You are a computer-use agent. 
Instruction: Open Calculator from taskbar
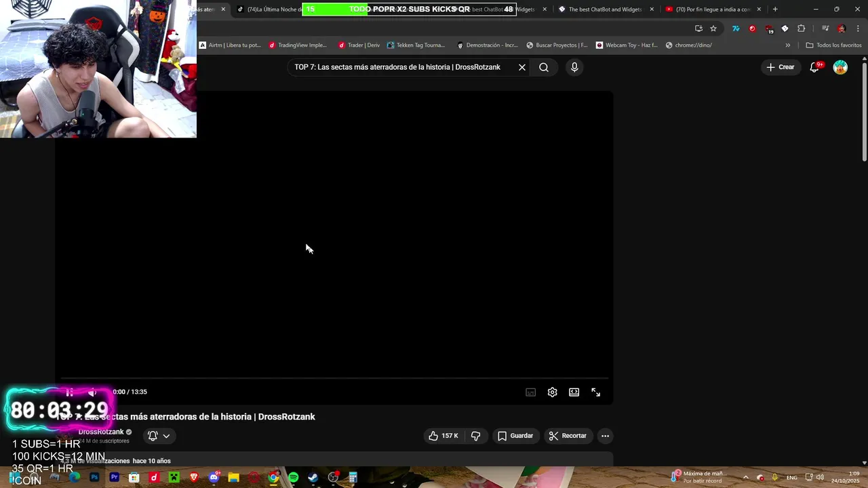[x=353, y=477]
